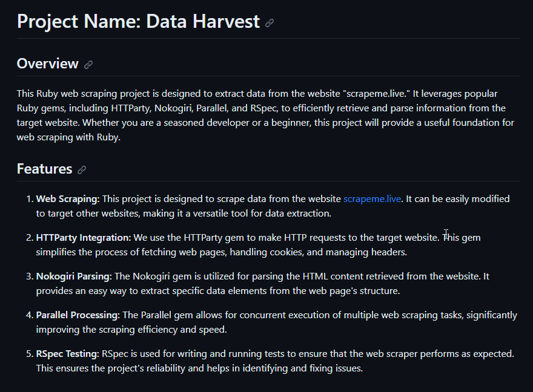533x392 pixels.
Task: Click the bold Web Scraping label
Action: point(68,199)
